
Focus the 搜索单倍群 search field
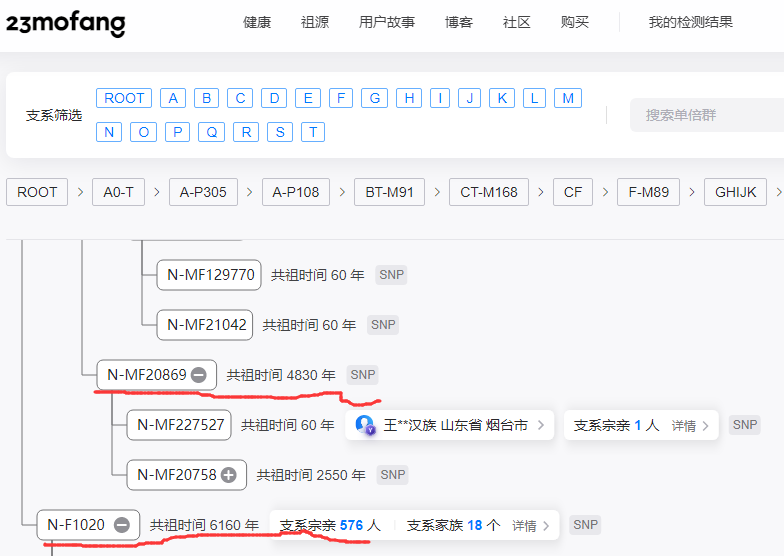(x=706, y=115)
